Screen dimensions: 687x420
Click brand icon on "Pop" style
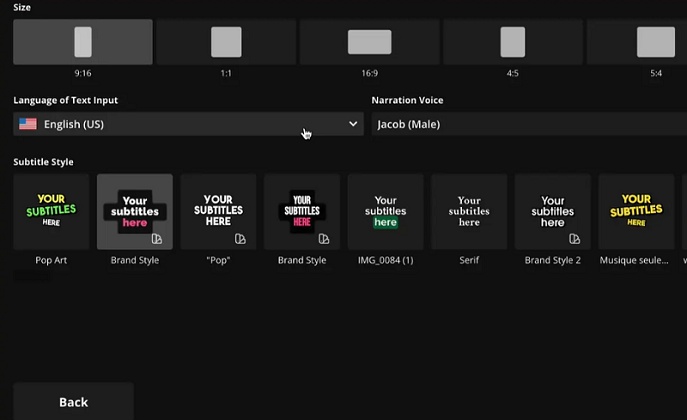[240, 239]
